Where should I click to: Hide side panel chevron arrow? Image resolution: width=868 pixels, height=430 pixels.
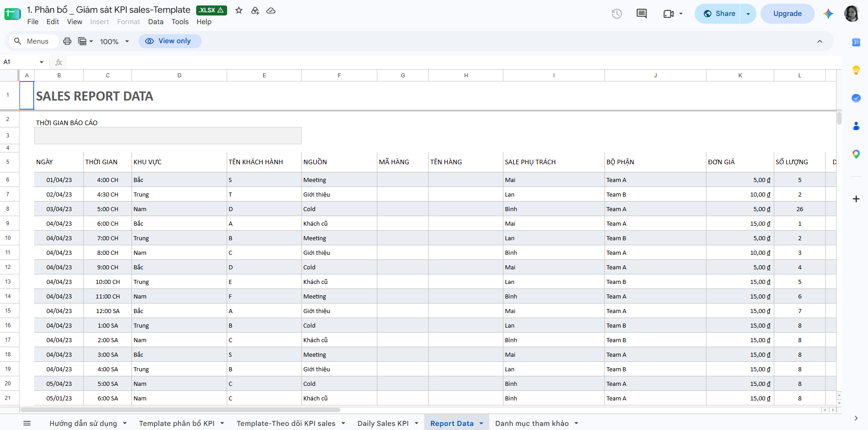856,418
